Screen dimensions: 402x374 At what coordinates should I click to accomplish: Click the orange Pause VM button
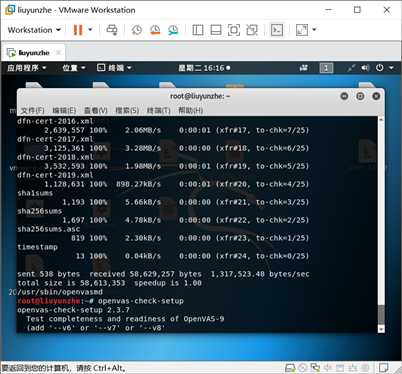coord(78,30)
